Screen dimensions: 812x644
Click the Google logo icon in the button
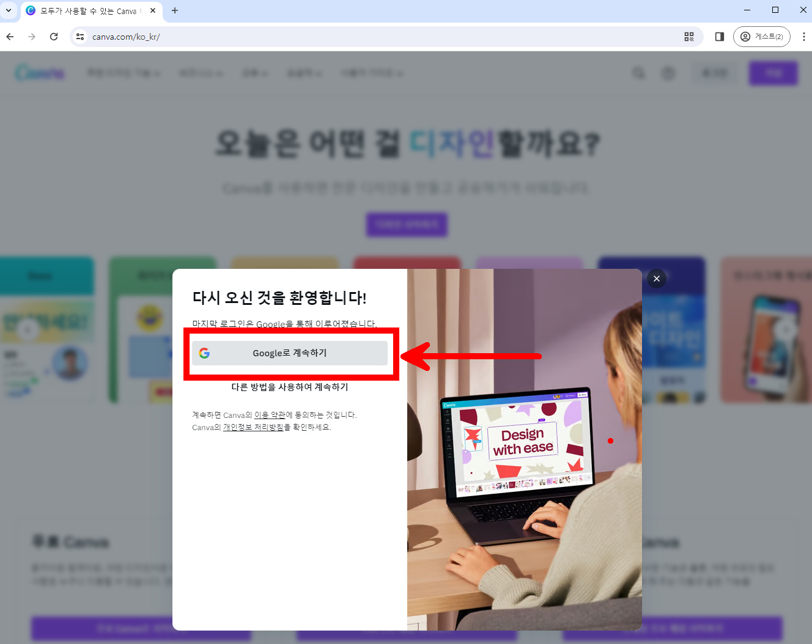(x=204, y=353)
